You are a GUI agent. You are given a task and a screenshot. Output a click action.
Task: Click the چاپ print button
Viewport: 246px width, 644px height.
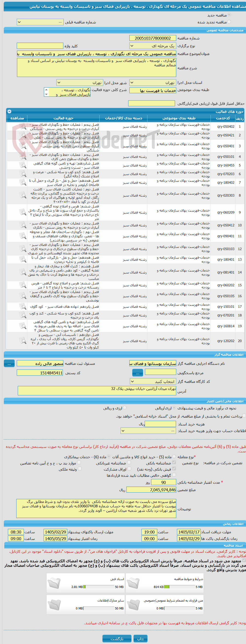pyautogui.click(x=140, y=639)
